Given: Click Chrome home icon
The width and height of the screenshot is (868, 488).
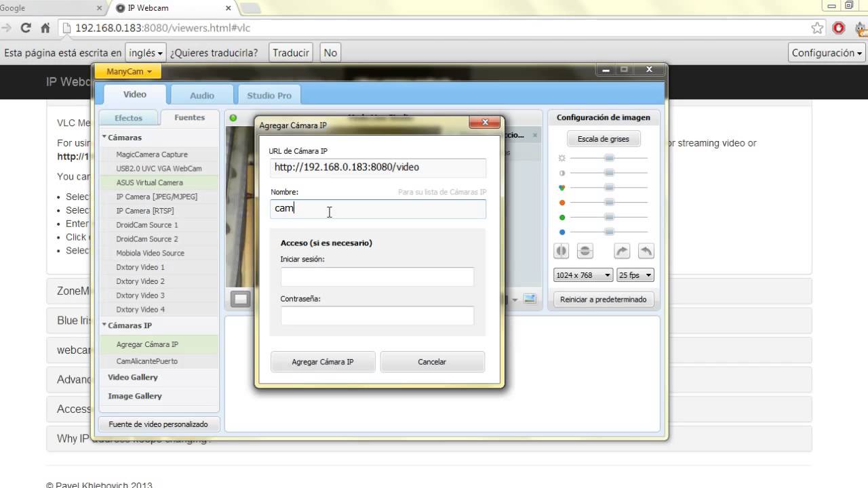Looking at the screenshot, I should click(x=45, y=28).
